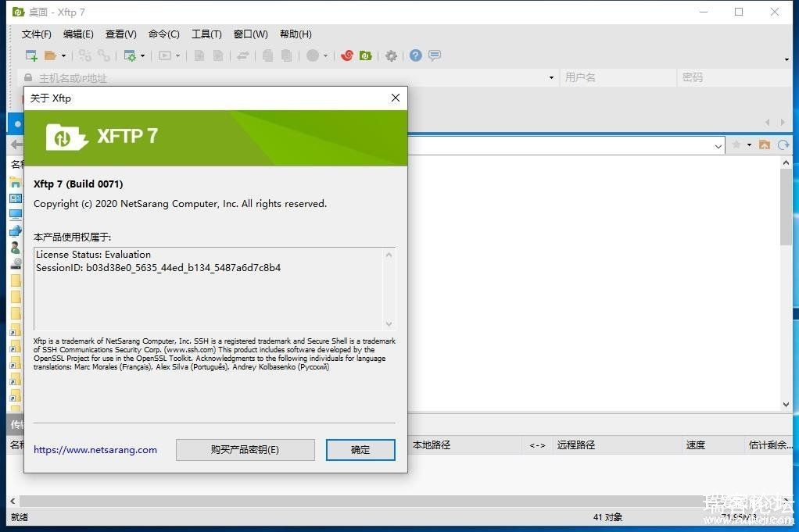Click the grayed play-window toolbar icon
The height and width of the screenshot is (532, 799).
click(165, 55)
